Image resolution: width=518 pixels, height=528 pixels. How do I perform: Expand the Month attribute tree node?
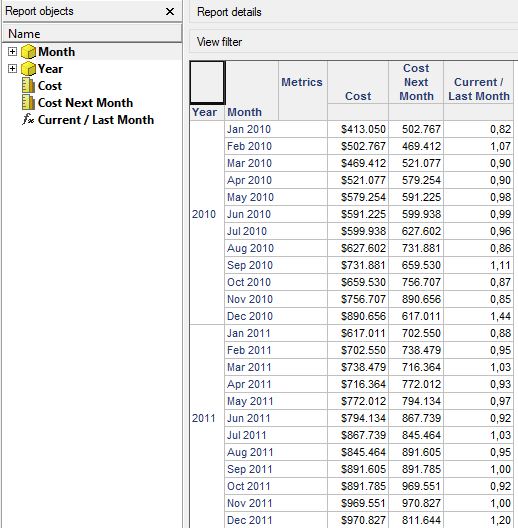(x=12, y=52)
